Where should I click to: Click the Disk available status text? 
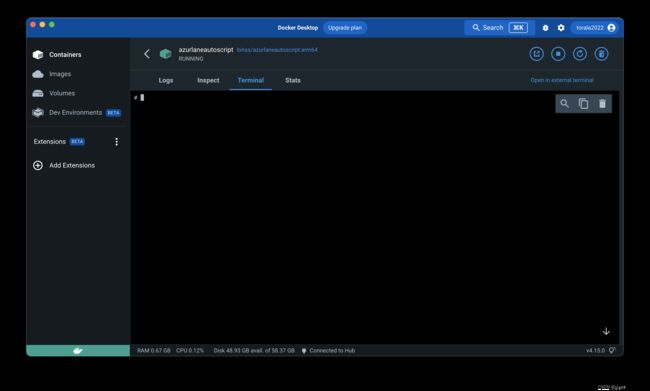pos(254,351)
